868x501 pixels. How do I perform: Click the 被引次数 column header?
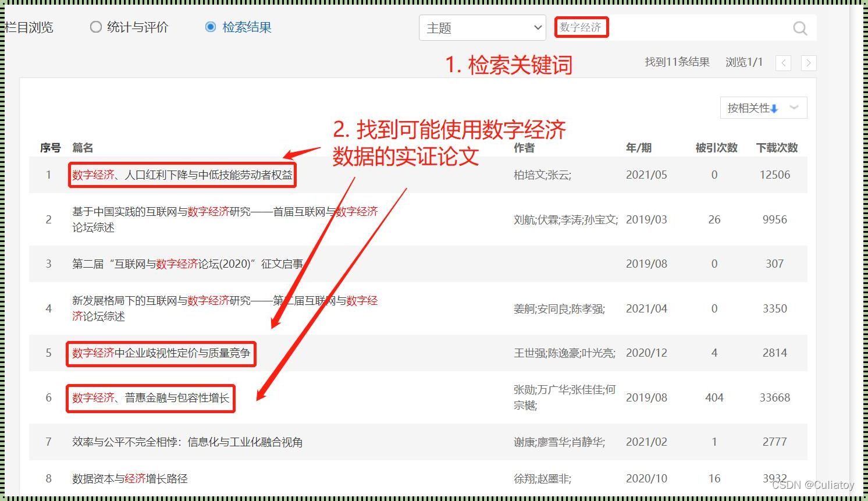(x=716, y=148)
